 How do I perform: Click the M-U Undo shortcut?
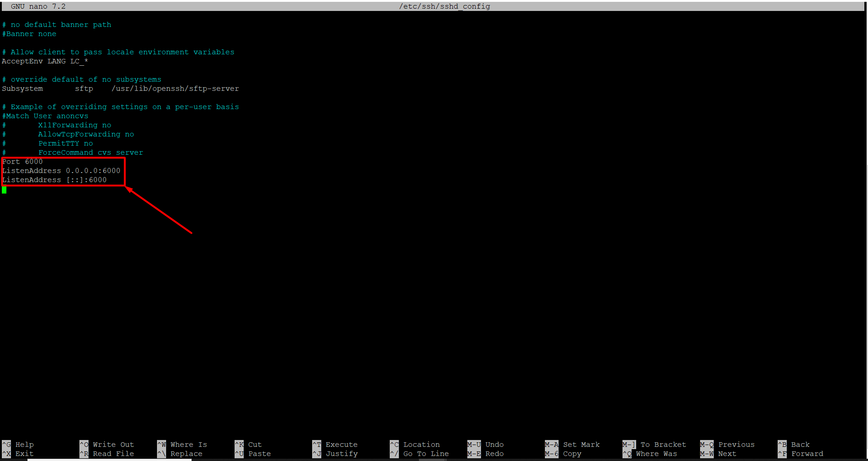coord(486,445)
